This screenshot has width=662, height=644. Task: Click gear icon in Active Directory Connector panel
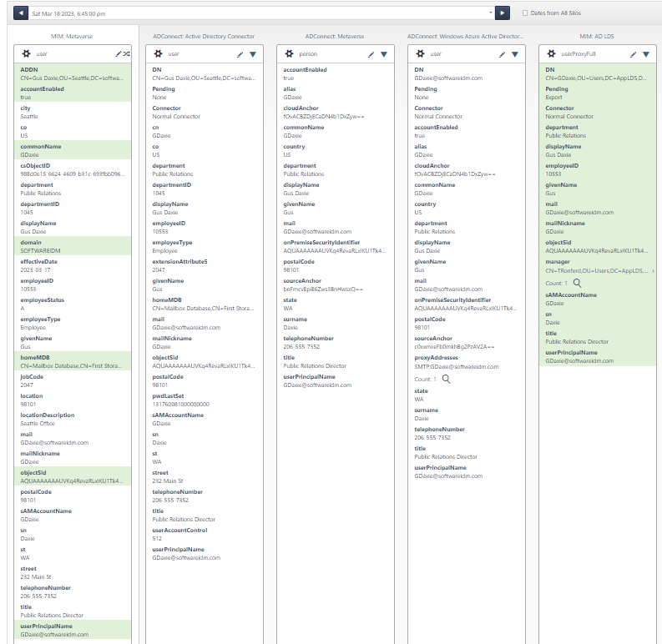click(x=158, y=53)
